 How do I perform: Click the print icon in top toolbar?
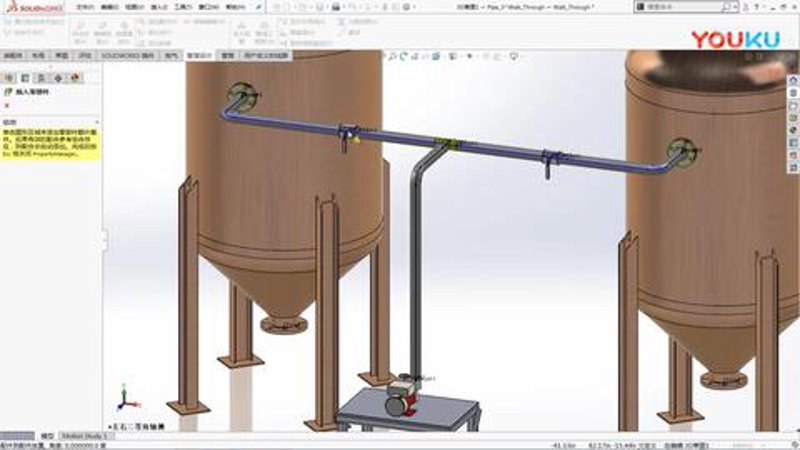tap(336, 7)
